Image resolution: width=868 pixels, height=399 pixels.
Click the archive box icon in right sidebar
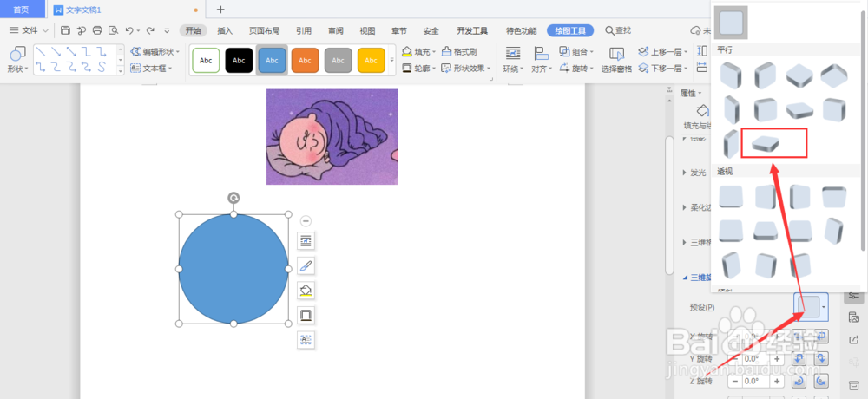click(853, 384)
